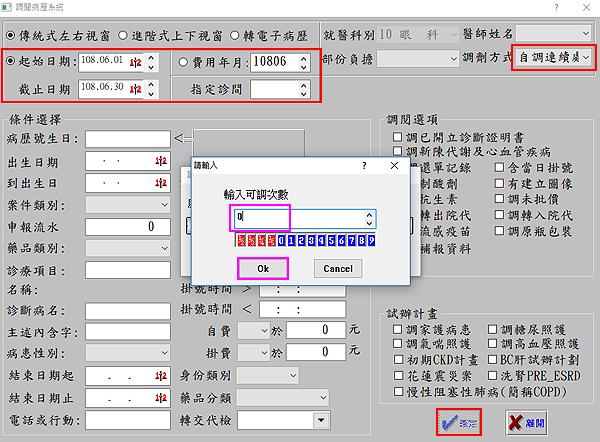This screenshot has width=600, height=442.
Task: Open the 調劑方式 dropdown
Action: [x=585, y=59]
